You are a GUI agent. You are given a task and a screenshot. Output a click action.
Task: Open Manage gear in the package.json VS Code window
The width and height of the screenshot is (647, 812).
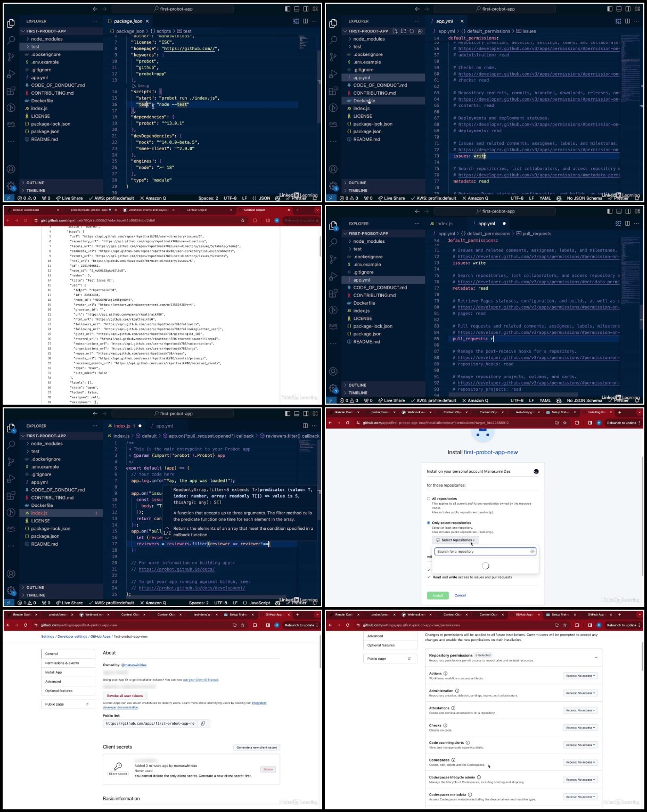tap(11, 186)
